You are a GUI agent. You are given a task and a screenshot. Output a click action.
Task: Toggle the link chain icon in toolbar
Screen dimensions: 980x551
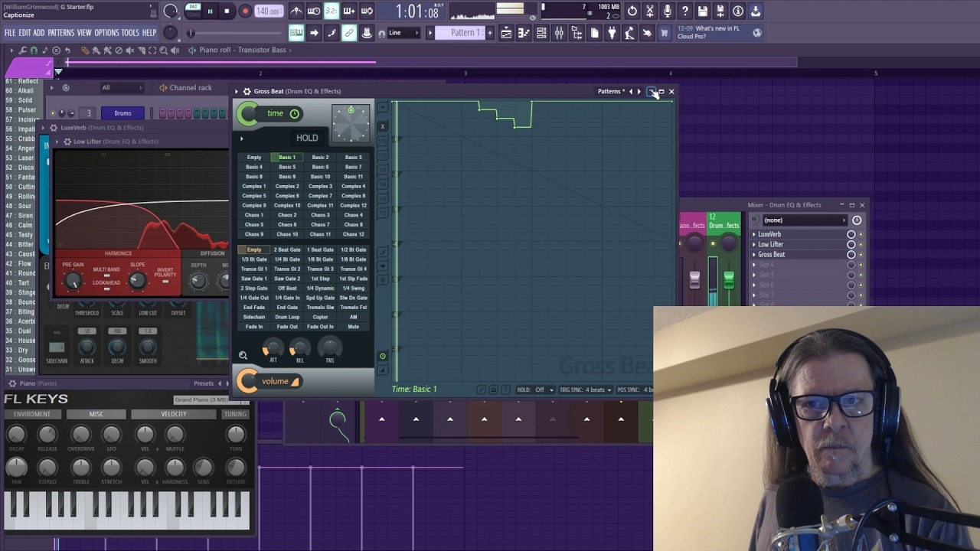[x=349, y=33]
